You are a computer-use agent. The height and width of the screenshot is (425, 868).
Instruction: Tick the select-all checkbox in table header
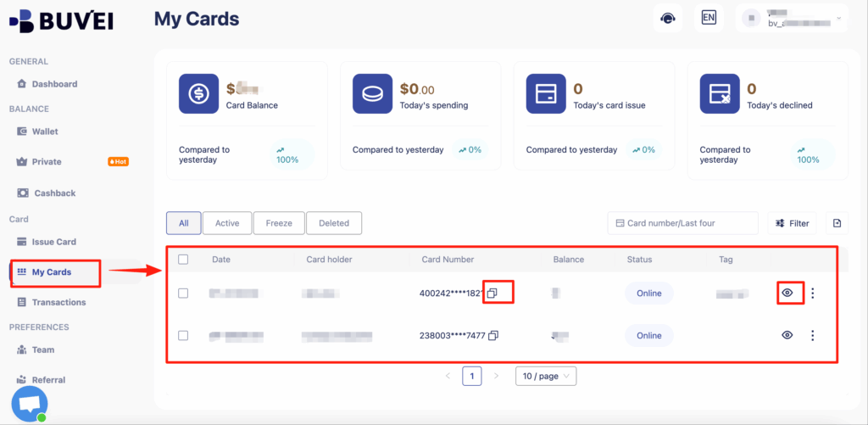point(183,259)
